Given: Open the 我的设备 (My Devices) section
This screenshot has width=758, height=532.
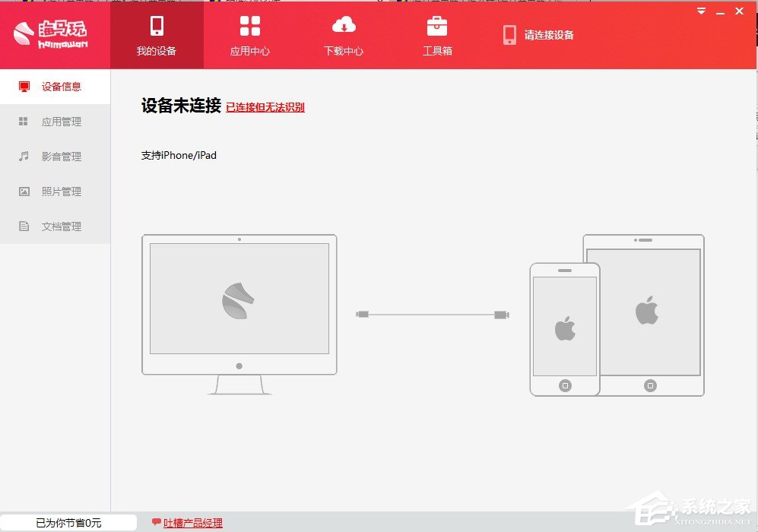Looking at the screenshot, I should [157, 34].
